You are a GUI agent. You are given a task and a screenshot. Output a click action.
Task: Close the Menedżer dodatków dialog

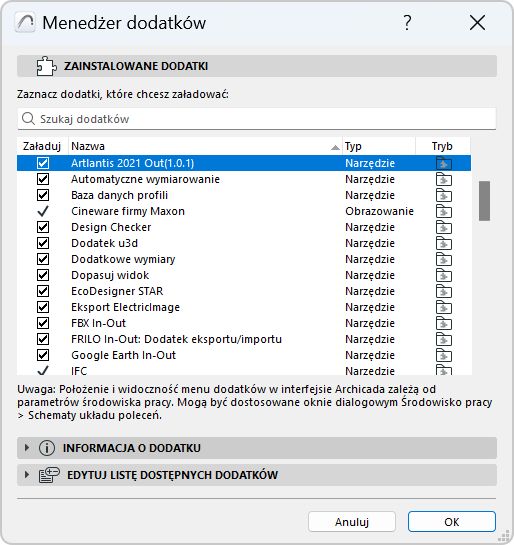pos(477,23)
